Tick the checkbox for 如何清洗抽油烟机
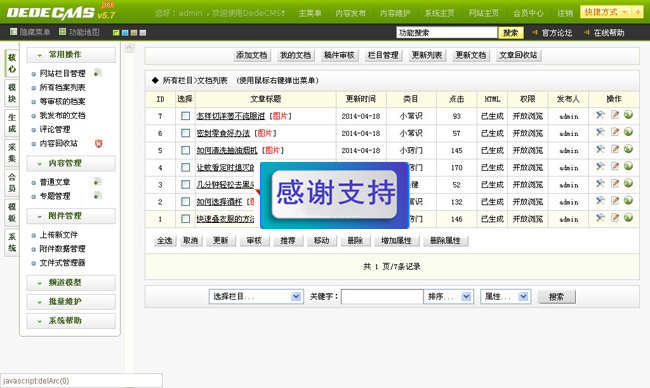 pyautogui.click(x=185, y=150)
